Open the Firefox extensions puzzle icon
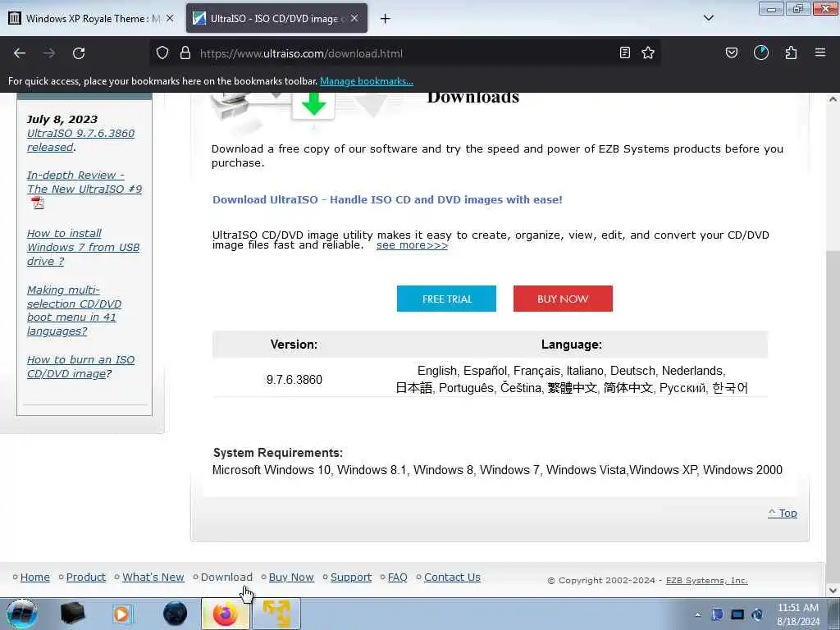The width and height of the screenshot is (840, 630). pos(791,52)
